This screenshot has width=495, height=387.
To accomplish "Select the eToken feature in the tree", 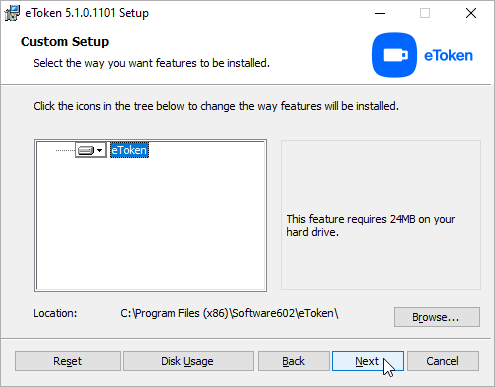I will coord(129,150).
